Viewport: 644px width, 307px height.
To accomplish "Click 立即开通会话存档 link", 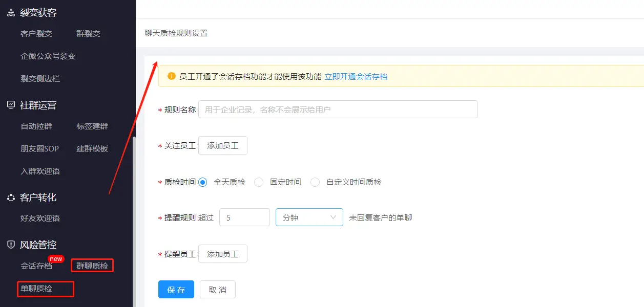I will point(356,77).
